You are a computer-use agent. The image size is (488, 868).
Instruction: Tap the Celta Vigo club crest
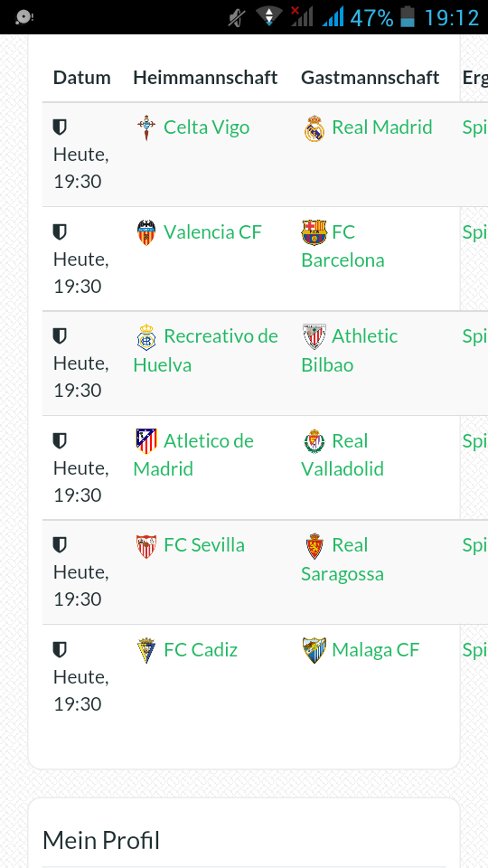146,127
